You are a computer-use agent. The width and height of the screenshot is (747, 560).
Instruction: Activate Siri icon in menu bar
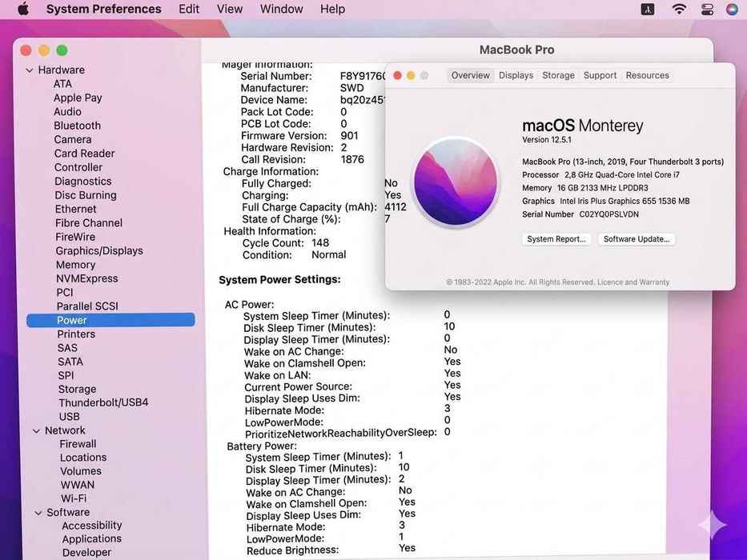point(733,9)
